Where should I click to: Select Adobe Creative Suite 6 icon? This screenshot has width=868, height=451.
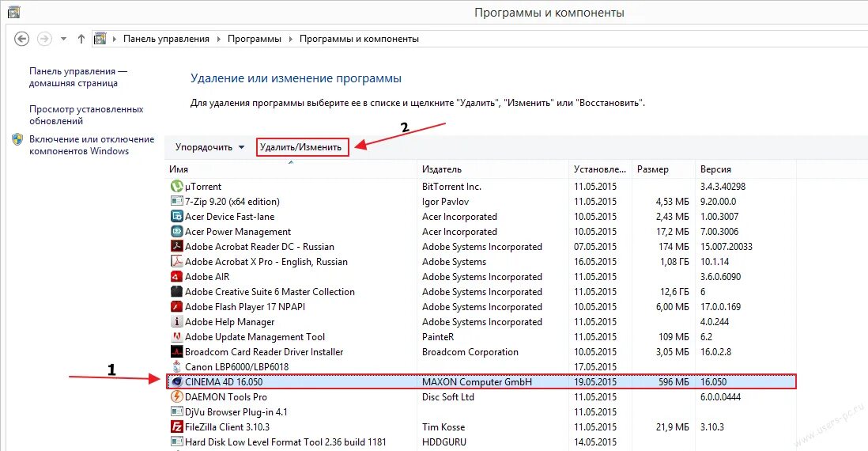pyautogui.click(x=176, y=291)
